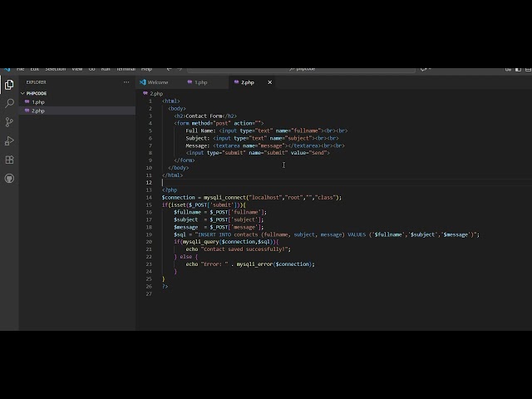The image size is (532, 399).
Task: Click the 'Subject:' input line in the code
Action: pos(262,138)
